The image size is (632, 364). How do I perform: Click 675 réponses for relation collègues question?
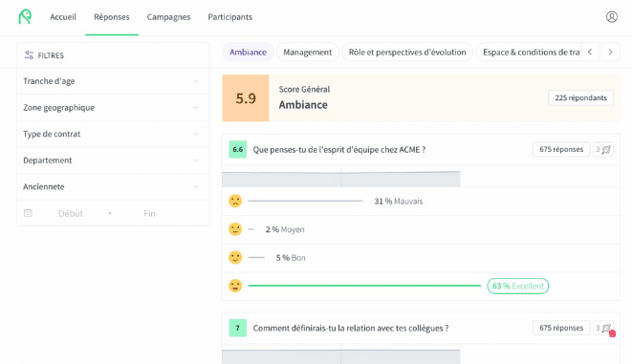(561, 328)
